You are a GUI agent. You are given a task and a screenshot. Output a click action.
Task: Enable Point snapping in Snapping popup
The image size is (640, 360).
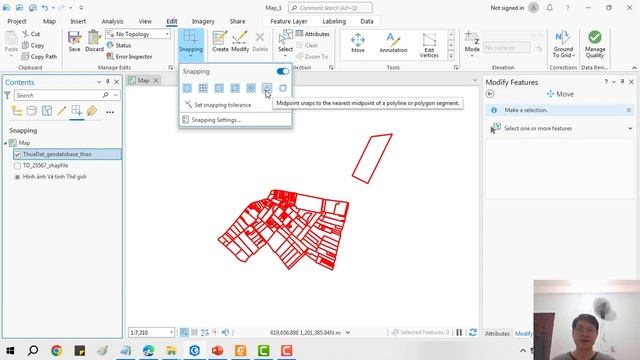pos(187,88)
